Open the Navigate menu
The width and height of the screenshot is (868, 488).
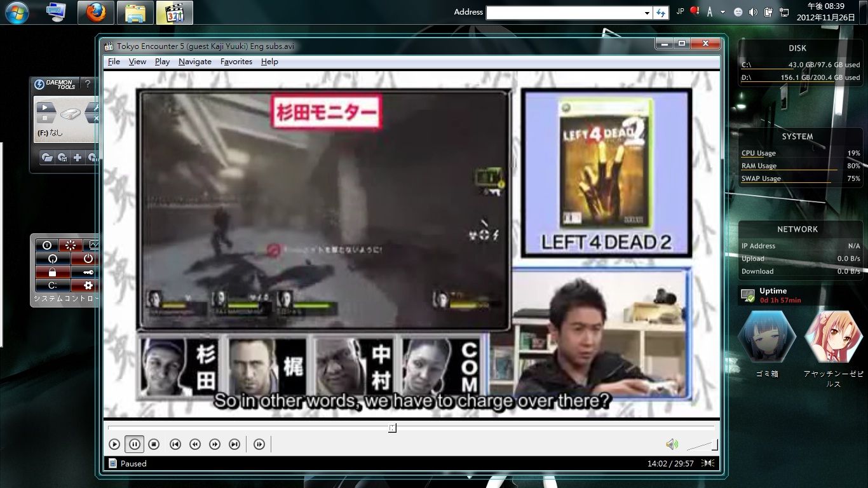click(x=195, y=62)
